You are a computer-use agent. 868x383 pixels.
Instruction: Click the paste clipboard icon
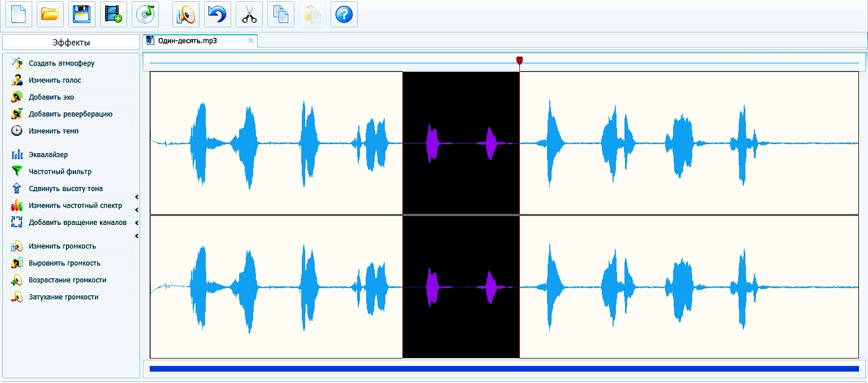point(312,14)
